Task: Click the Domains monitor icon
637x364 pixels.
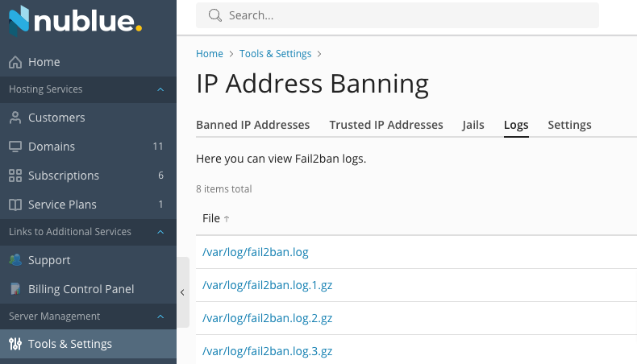Action: (15, 147)
